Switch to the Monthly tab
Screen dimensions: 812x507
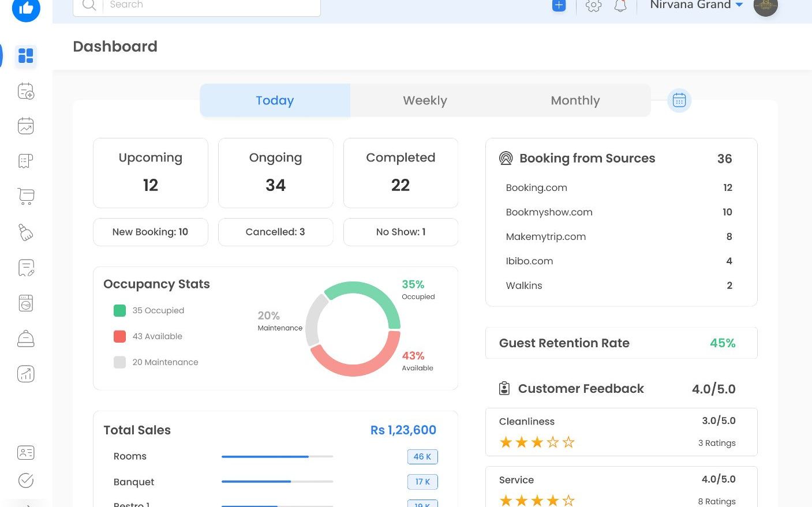(575, 100)
